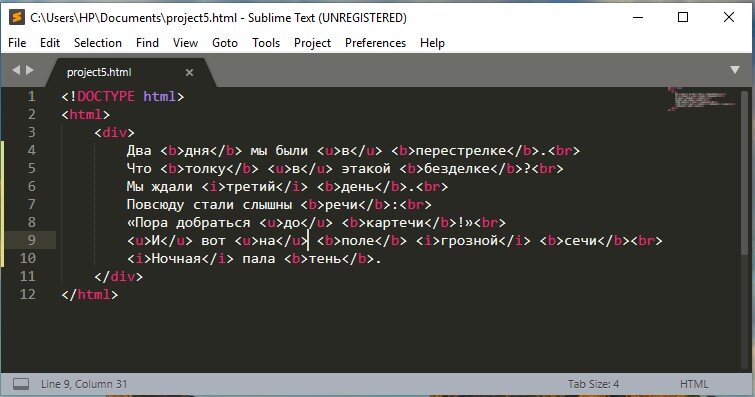
Task: Click the word безделке on line 5
Action: pos(456,169)
